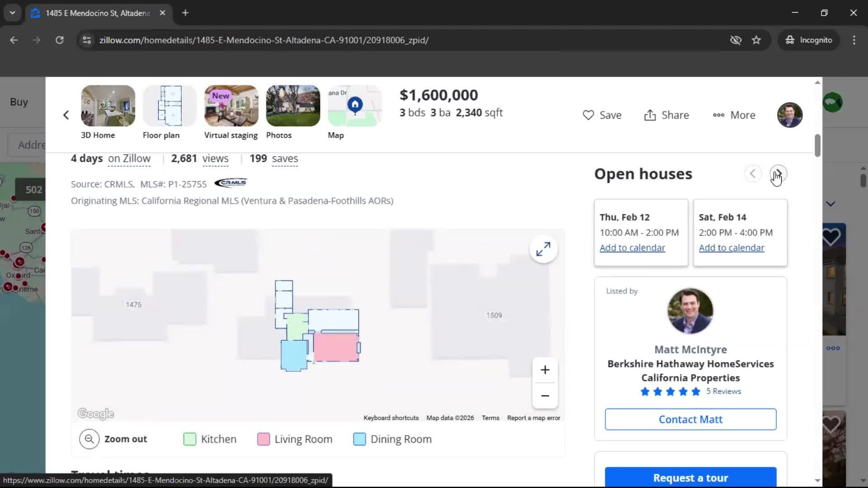Open the Map view thumbnail
Screen dimensions: 868x488
pos(354,106)
